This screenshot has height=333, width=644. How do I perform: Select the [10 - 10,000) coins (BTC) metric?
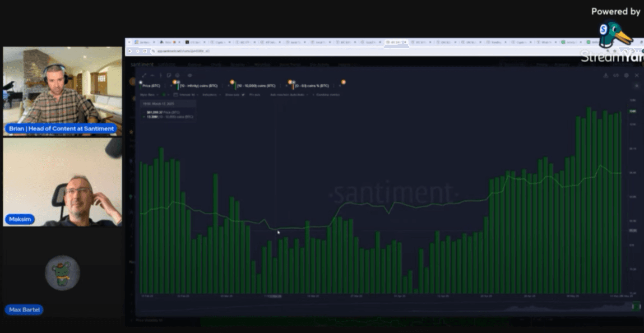[256, 85]
